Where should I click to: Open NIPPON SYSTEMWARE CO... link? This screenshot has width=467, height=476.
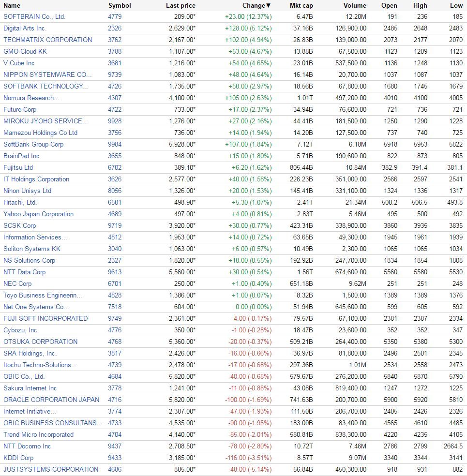click(47, 74)
